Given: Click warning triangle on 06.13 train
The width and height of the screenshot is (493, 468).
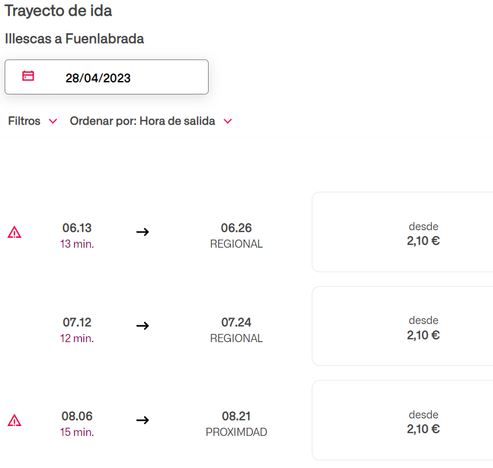Looking at the screenshot, I should 14,232.
